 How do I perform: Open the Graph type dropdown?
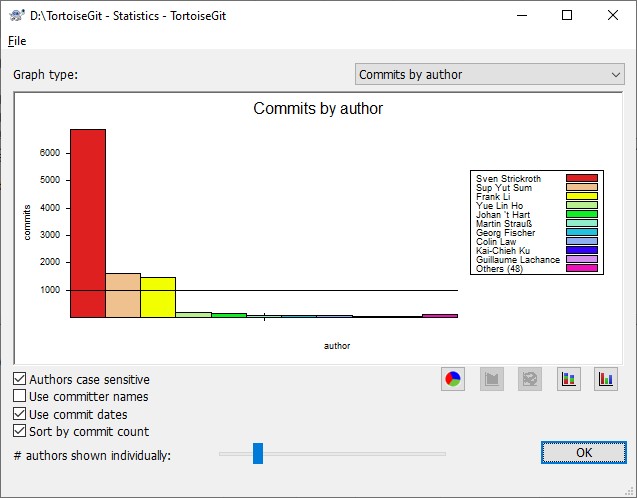pos(490,74)
